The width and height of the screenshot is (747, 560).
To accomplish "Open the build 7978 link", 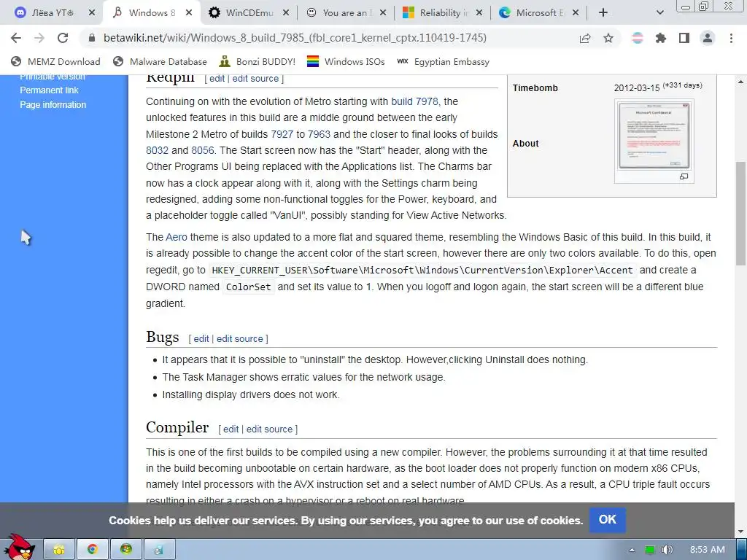I will [x=414, y=101].
